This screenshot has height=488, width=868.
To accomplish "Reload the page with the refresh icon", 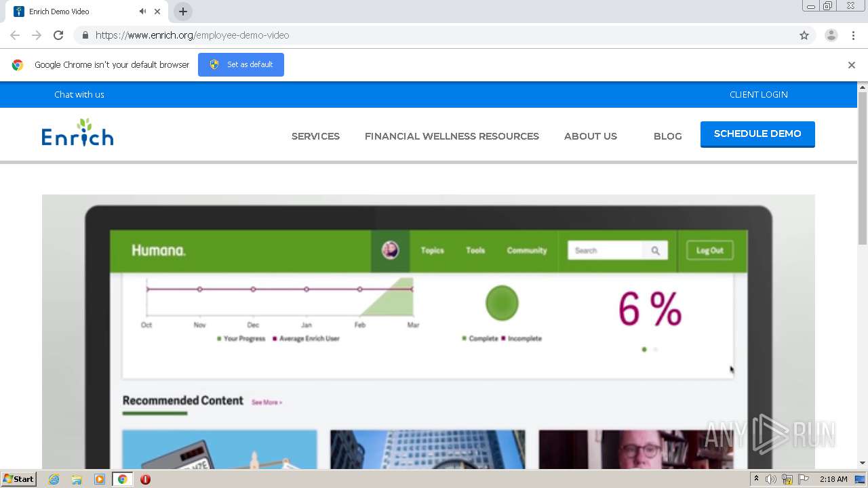I will point(58,35).
